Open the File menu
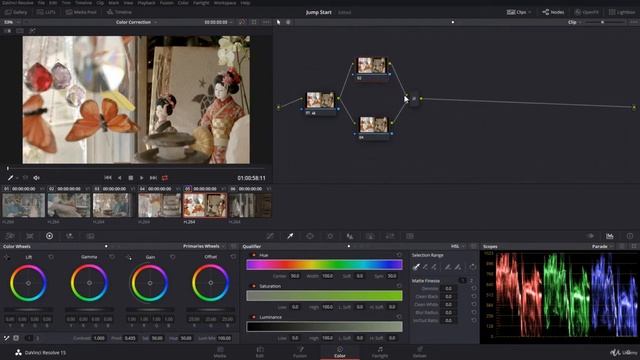The height and width of the screenshot is (360, 640). [x=41, y=2]
